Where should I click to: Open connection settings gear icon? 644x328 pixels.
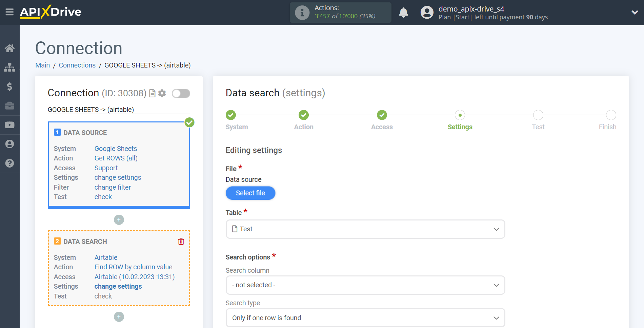[162, 93]
